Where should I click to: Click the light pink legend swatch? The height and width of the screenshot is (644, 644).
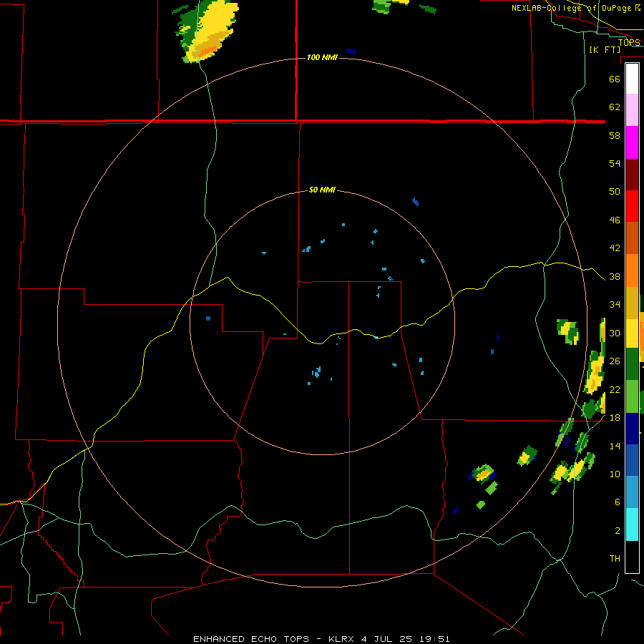[x=632, y=110]
